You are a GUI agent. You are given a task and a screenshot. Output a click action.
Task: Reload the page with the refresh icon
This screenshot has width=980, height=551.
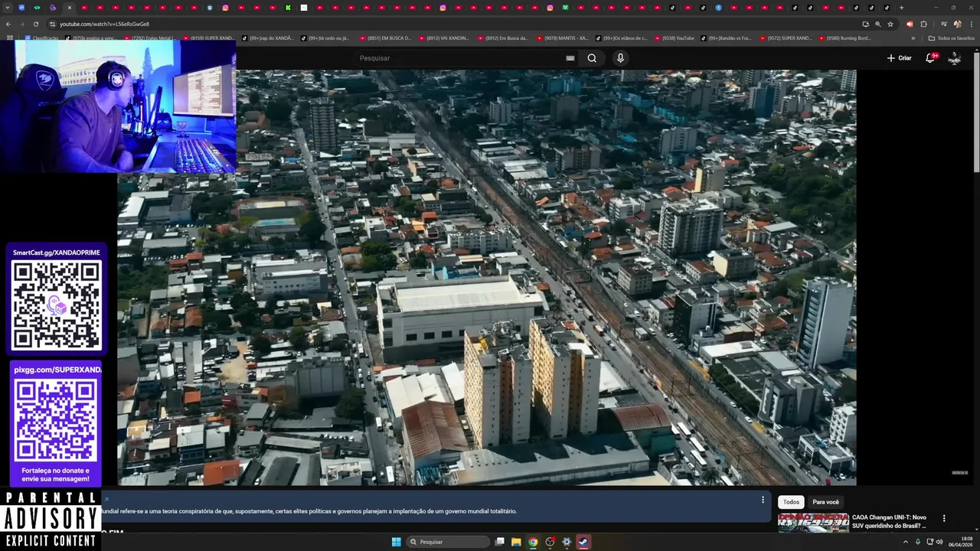click(x=35, y=24)
